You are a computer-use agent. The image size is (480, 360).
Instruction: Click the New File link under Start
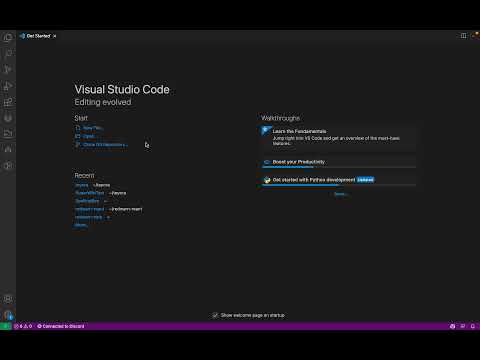click(89, 128)
